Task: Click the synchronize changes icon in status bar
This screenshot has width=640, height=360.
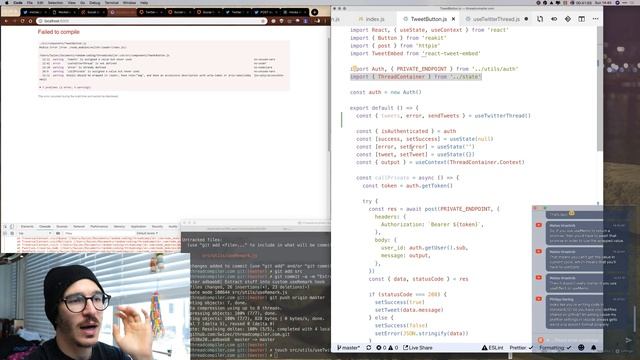Action: click(x=369, y=348)
